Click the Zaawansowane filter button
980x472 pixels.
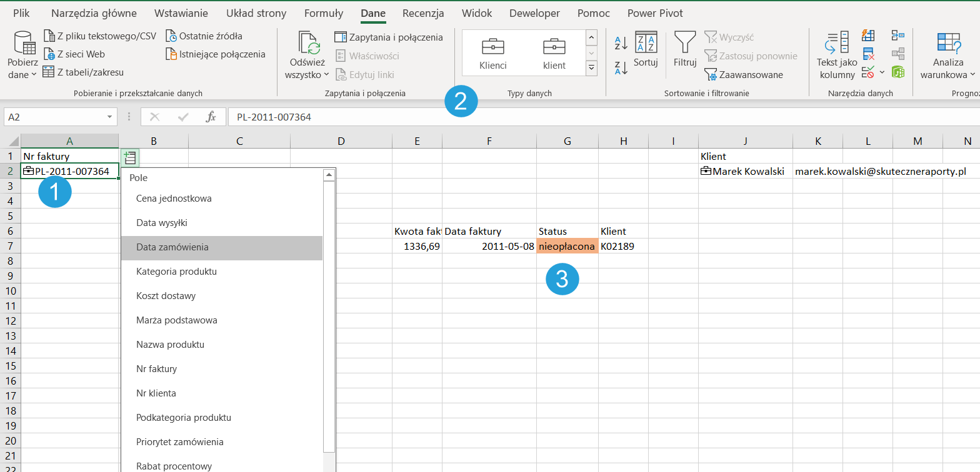click(744, 75)
